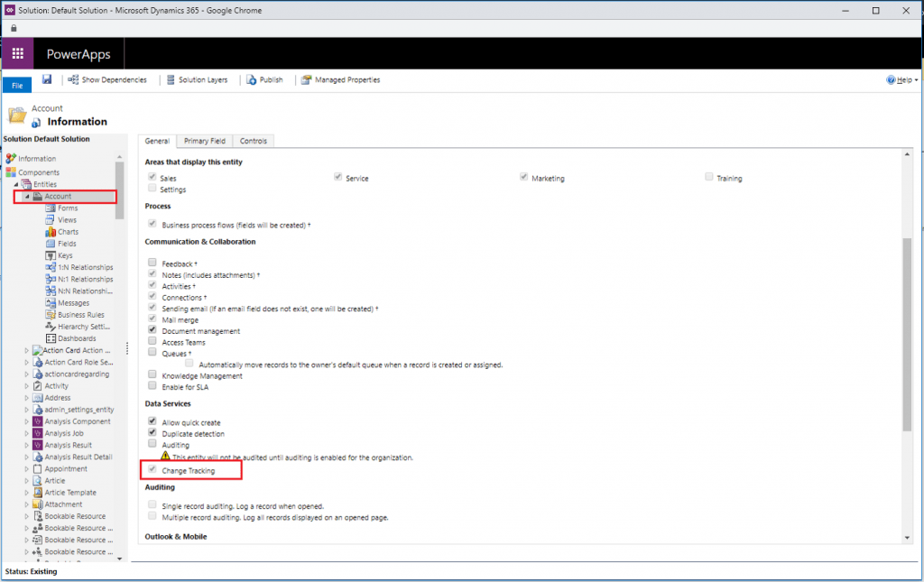Open the Dashboards icon under Account
The height and width of the screenshot is (582, 924).
point(51,338)
